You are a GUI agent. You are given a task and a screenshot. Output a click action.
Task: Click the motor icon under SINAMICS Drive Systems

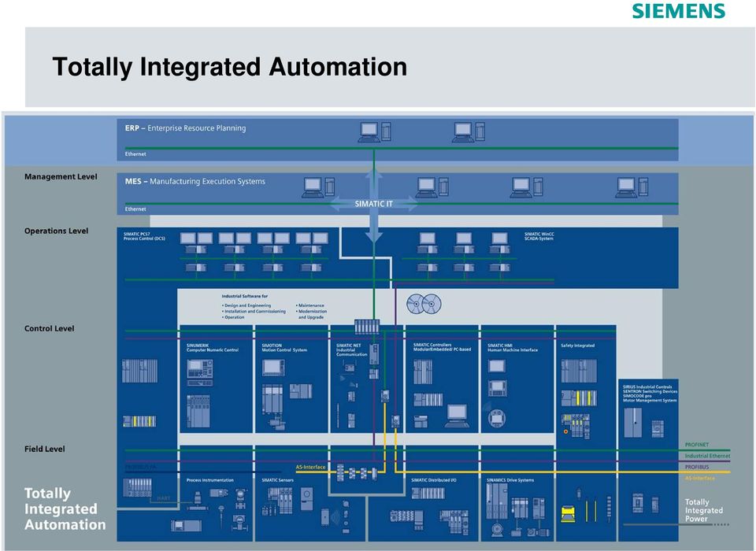point(498,530)
